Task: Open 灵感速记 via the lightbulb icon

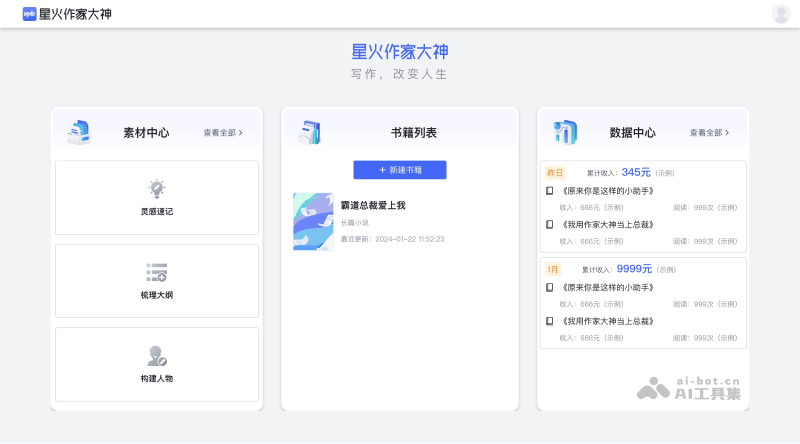Action: pyautogui.click(x=157, y=188)
